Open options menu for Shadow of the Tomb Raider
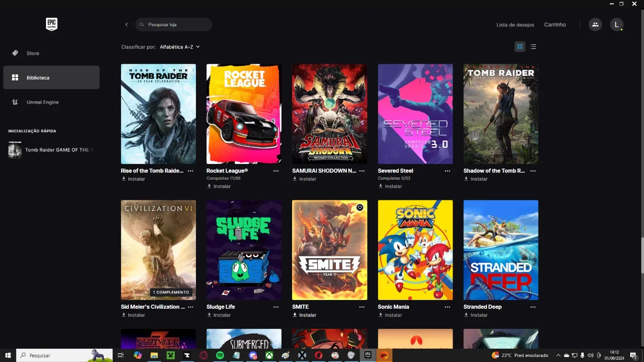The width and height of the screenshot is (644, 362). pos(533,171)
